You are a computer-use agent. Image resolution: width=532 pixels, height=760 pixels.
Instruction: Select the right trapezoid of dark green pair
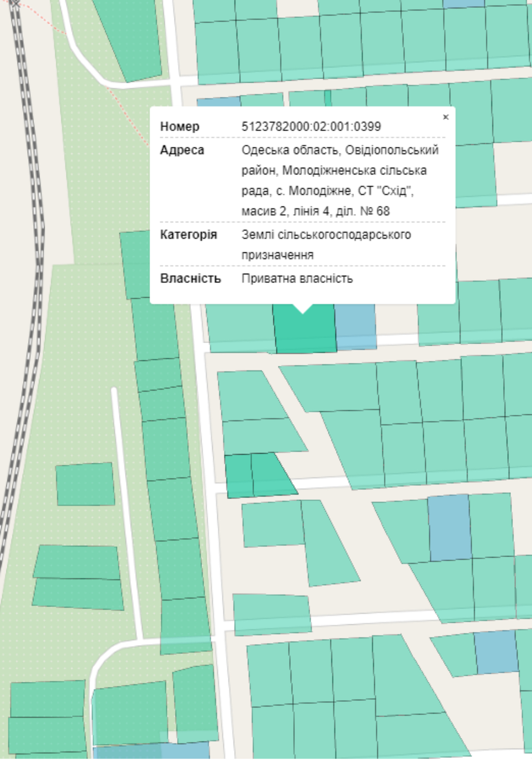pos(269,474)
